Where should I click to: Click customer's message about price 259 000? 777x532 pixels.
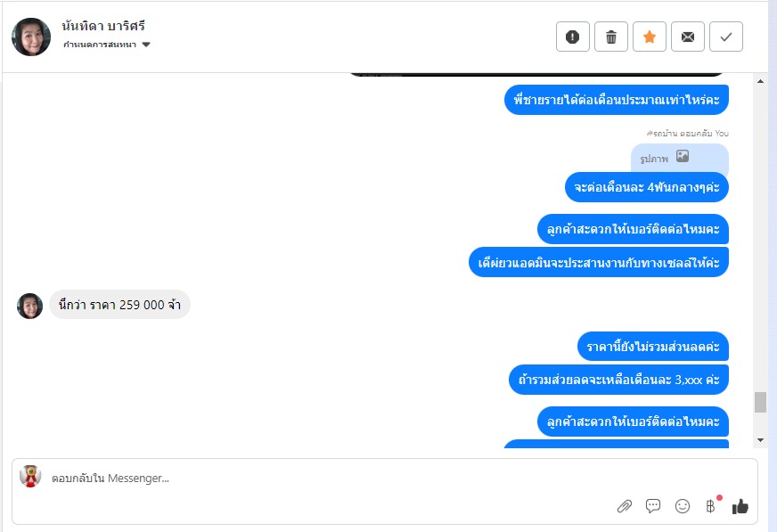coord(119,305)
